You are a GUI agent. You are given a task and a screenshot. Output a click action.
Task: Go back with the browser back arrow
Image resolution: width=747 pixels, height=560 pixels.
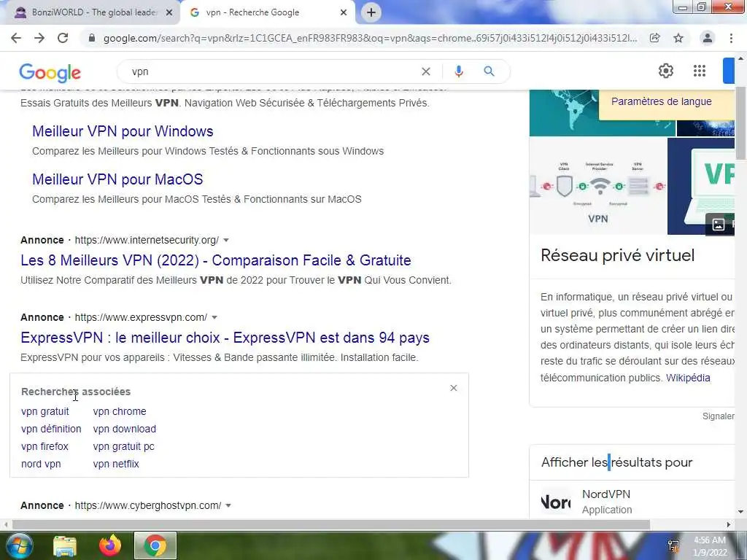16,38
